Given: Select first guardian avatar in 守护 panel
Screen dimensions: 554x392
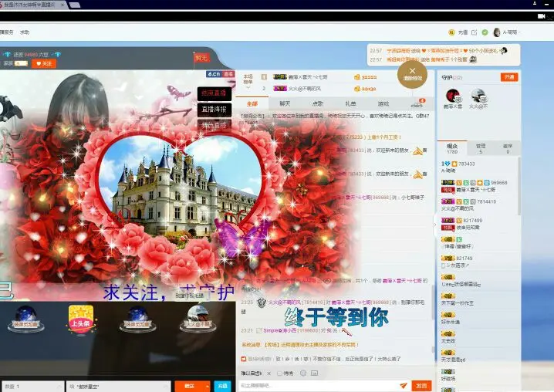Looking at the screenshot, I should [x=453, y=96].
